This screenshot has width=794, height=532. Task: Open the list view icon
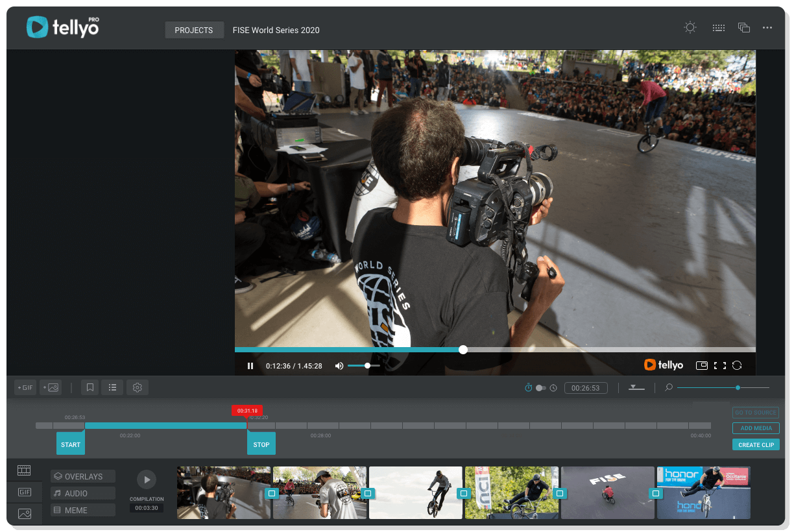pyautogui.click(x=112, y=387)
